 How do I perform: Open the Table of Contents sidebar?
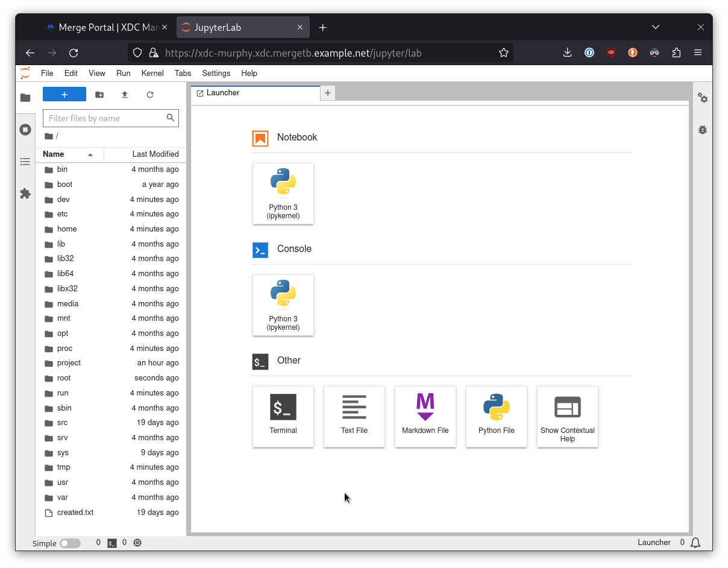(25, 162)
